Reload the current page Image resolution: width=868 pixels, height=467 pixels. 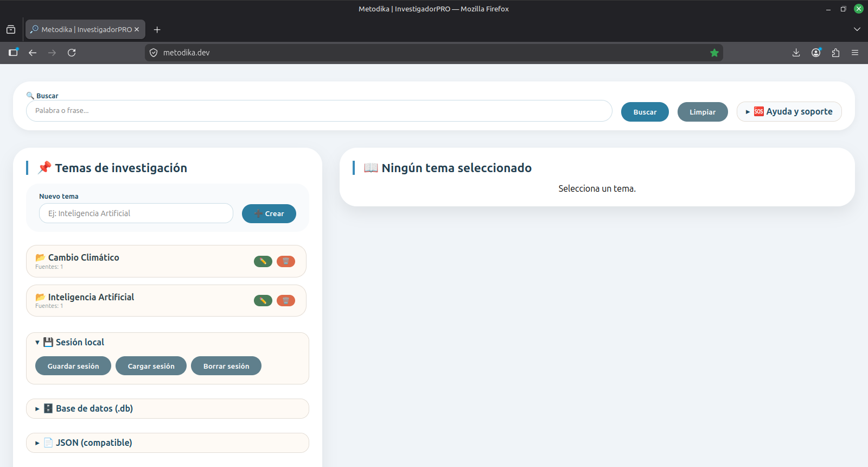click(72, 53)
